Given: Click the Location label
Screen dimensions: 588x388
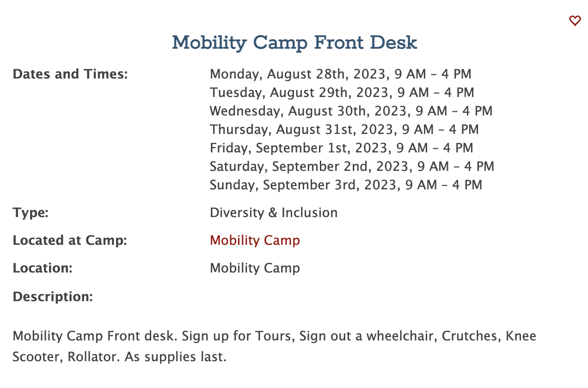Looking at the screenshot, I should (x=43, y=268).
